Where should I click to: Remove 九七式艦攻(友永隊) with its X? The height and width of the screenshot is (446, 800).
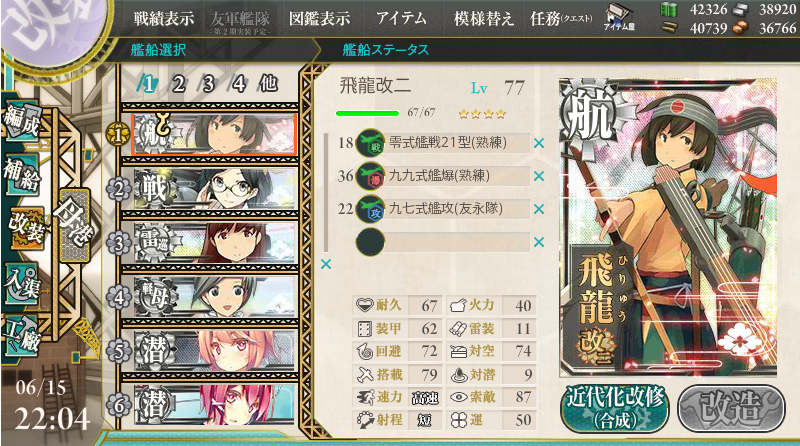point(539,209)
